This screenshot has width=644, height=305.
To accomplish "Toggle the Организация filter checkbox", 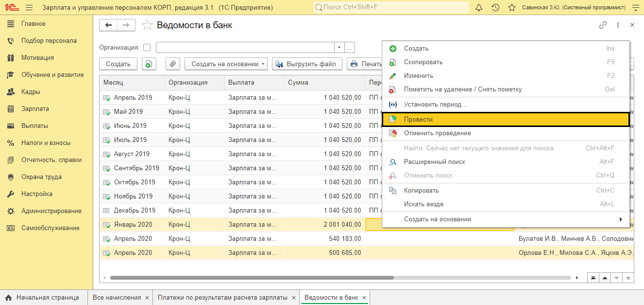I will pos(147,48).
